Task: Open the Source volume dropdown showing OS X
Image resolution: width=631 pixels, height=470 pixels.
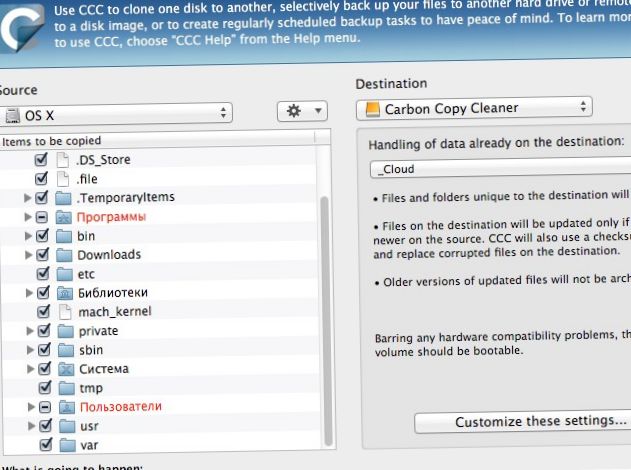Action: pyautogui.click(x=116, y=114)
